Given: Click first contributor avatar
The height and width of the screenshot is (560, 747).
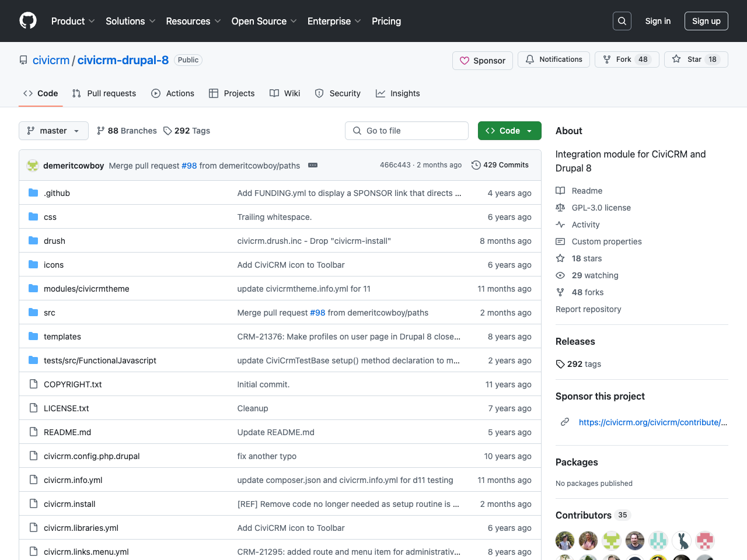Looking at the screenshot, I should click(x=565, y=541).
